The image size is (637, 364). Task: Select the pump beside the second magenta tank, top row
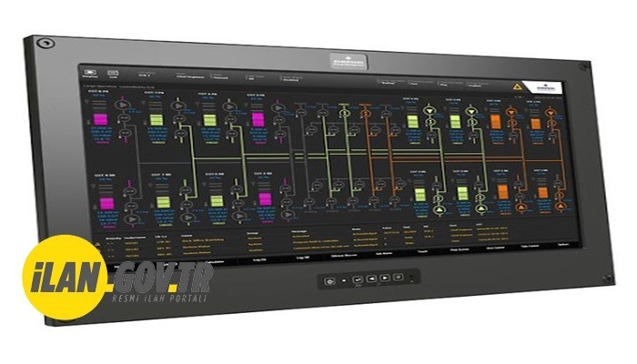tap(278, 107)
